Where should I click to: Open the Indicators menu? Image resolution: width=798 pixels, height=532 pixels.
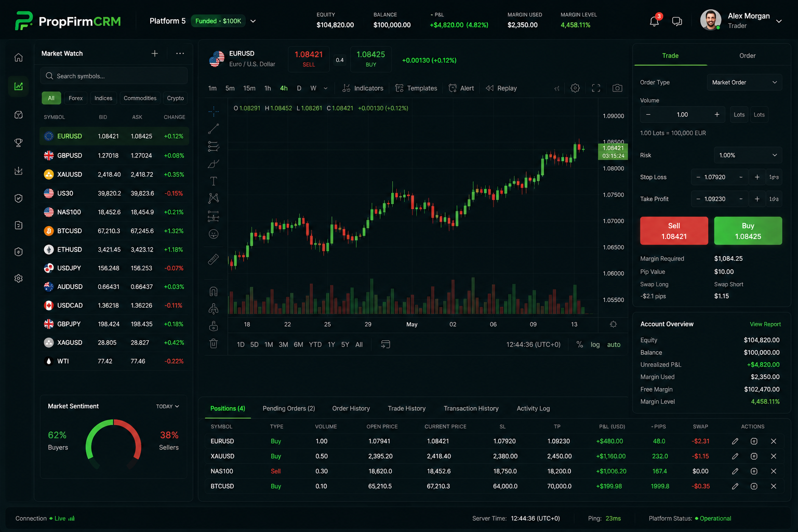363,88
